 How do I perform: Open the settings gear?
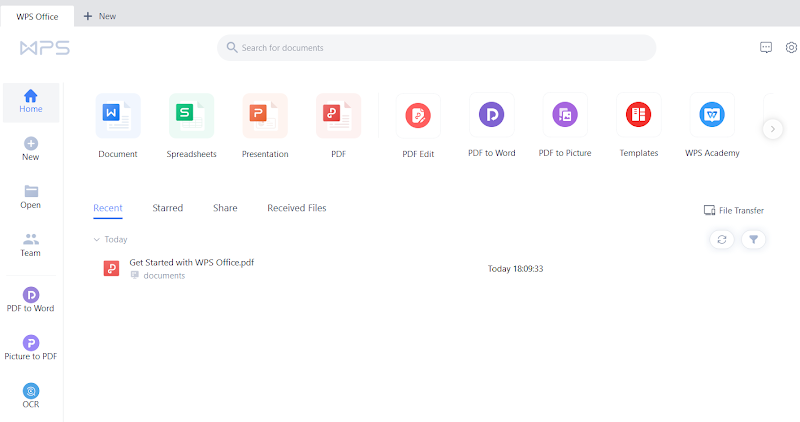pos(791,47)
